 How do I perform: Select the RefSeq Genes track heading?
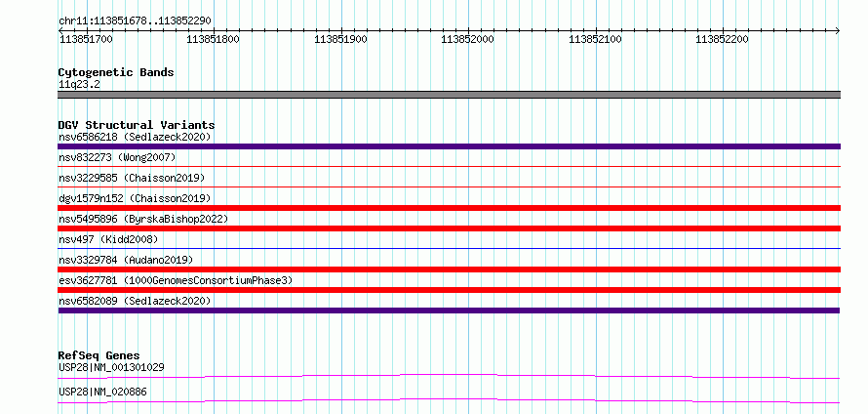pyautogui.click(x=99, y=355)
